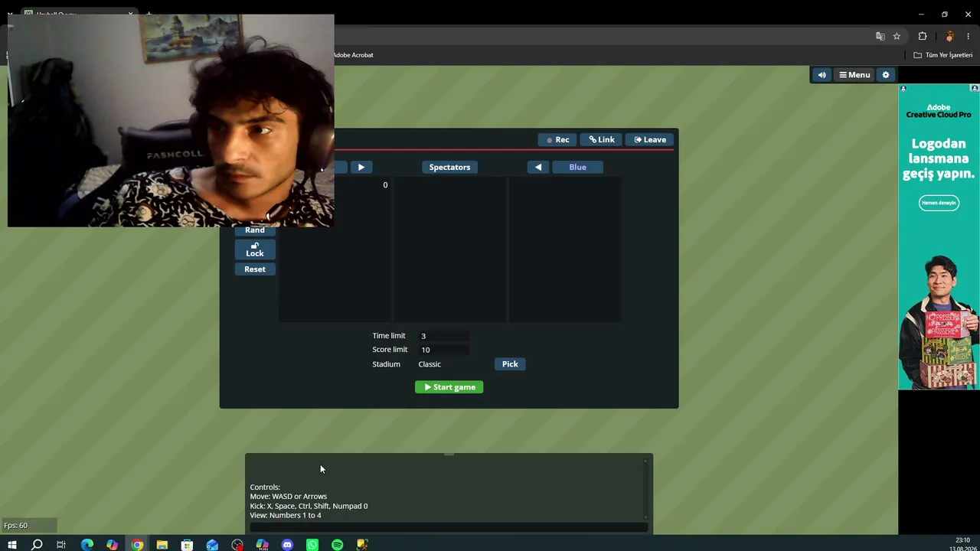980x551 pixels.
Task: Translate the page with the translate icon
Action: point(880,36)
